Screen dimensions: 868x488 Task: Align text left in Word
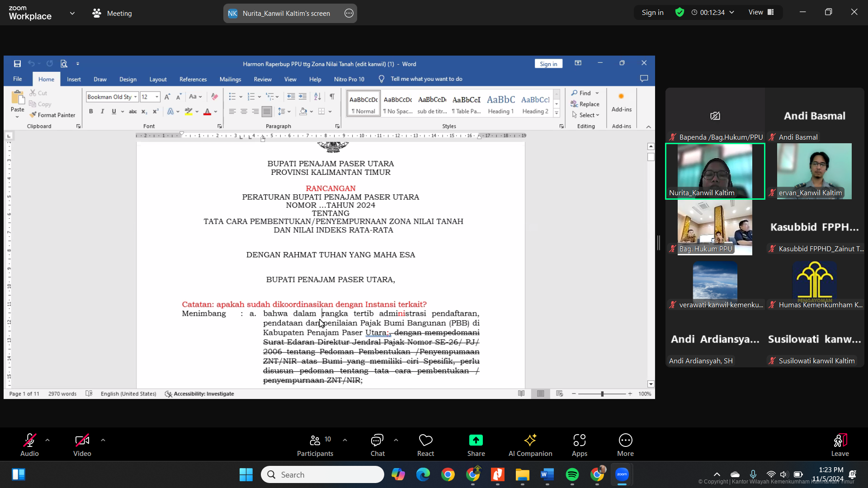click(232, 112)
